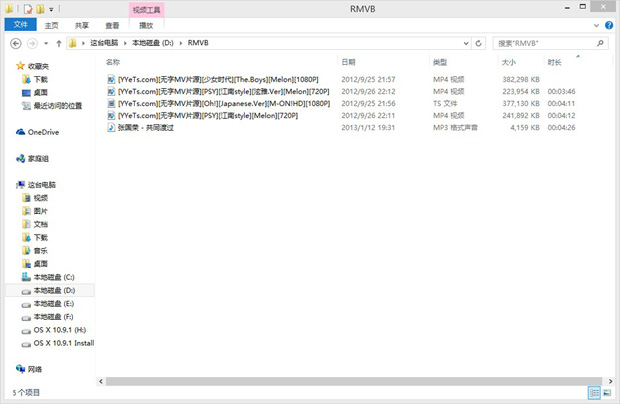Open the 文件 (File) menu

[20, 26]
